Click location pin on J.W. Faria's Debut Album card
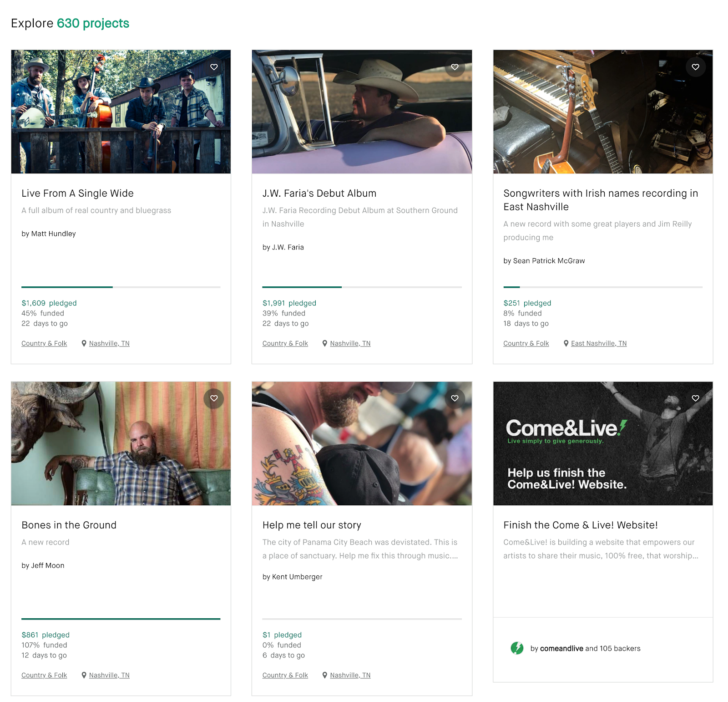The image size is (728, 702). click(325, 343)
